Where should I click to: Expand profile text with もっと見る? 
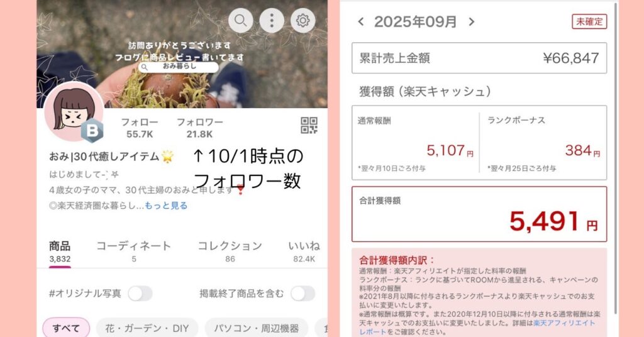pos(166,206)
